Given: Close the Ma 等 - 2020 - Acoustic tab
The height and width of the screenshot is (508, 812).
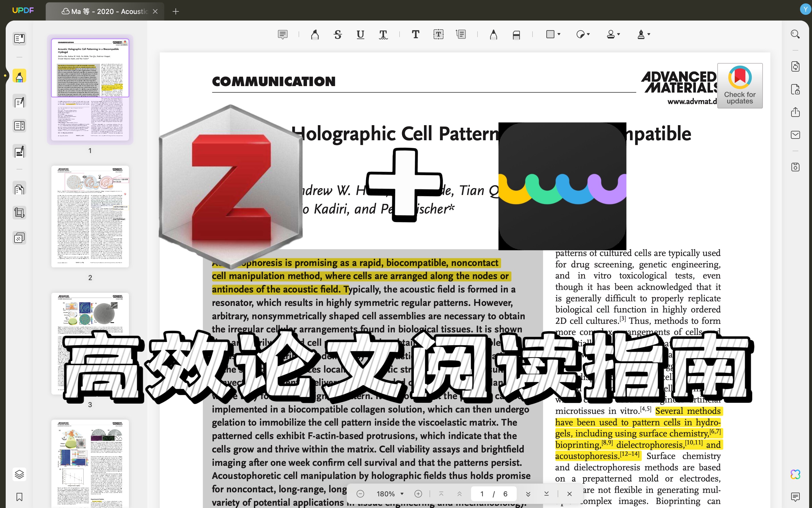Looking at the screenshot, I should (x=155, y=11).
